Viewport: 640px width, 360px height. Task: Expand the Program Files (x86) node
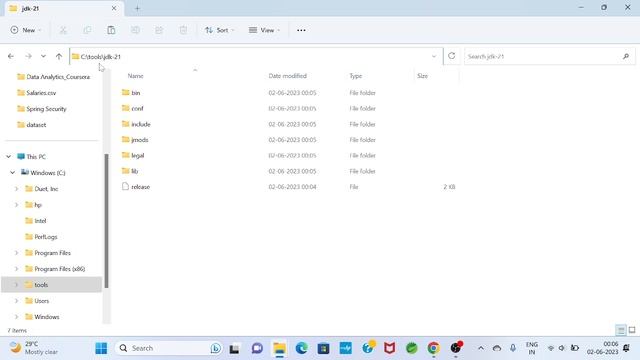pyautogui.click(x=17, y=269)
